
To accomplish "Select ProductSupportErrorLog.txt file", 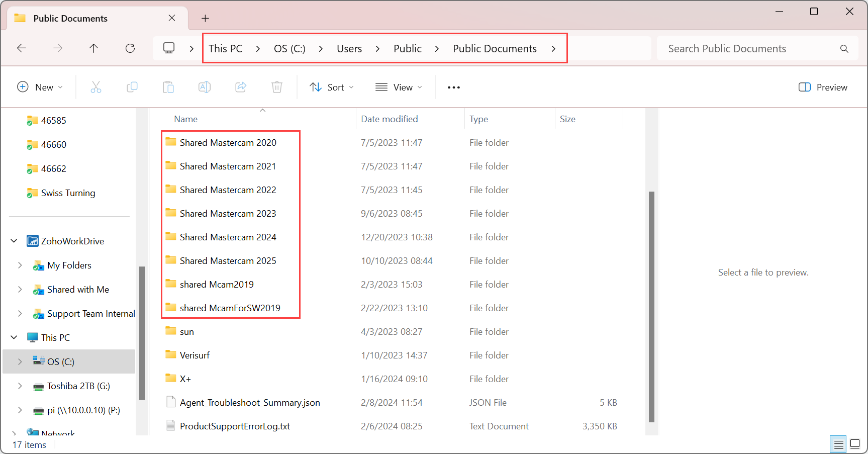I will point(235,426).
